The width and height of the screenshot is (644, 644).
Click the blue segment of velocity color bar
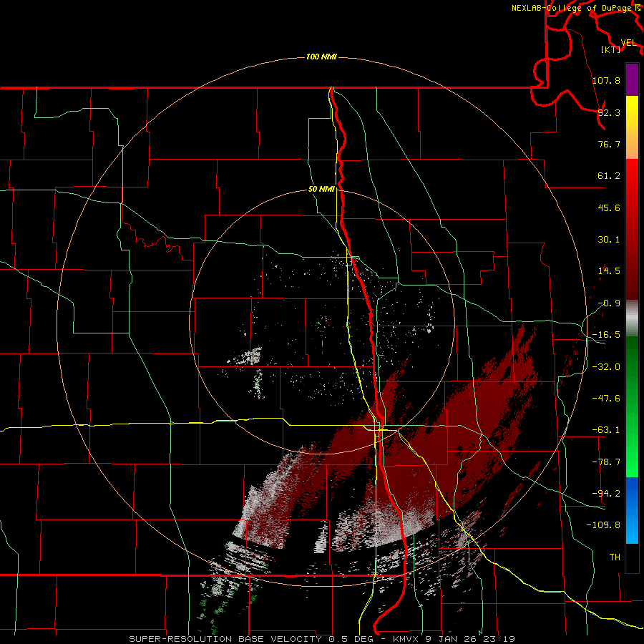632,510
